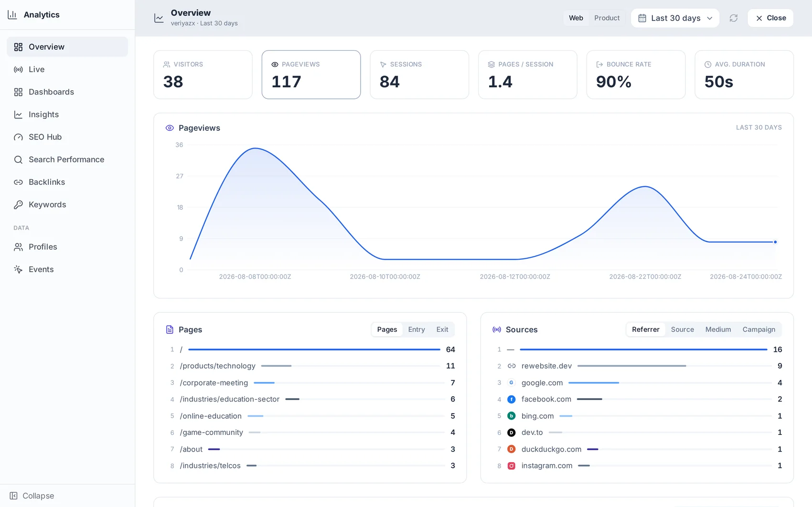The image size is (812, 507).
Task: Click the duckduckgo.com favicon
Action: (512, 449)
